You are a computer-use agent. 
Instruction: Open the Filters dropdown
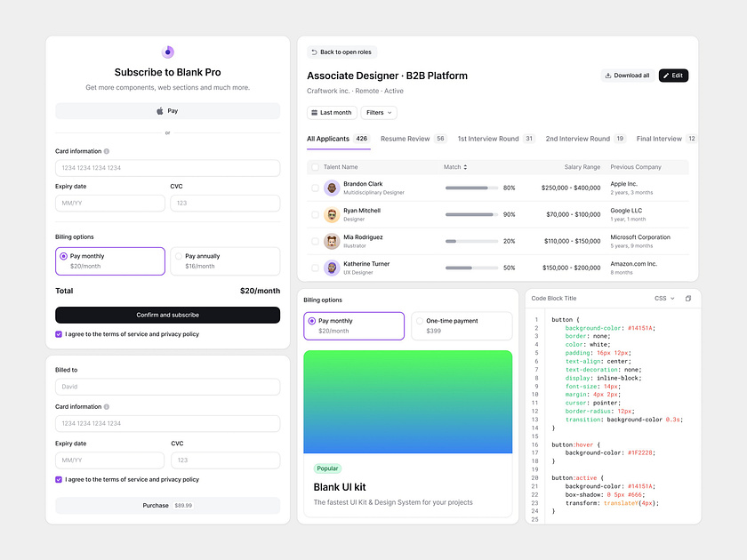point(379,112)
